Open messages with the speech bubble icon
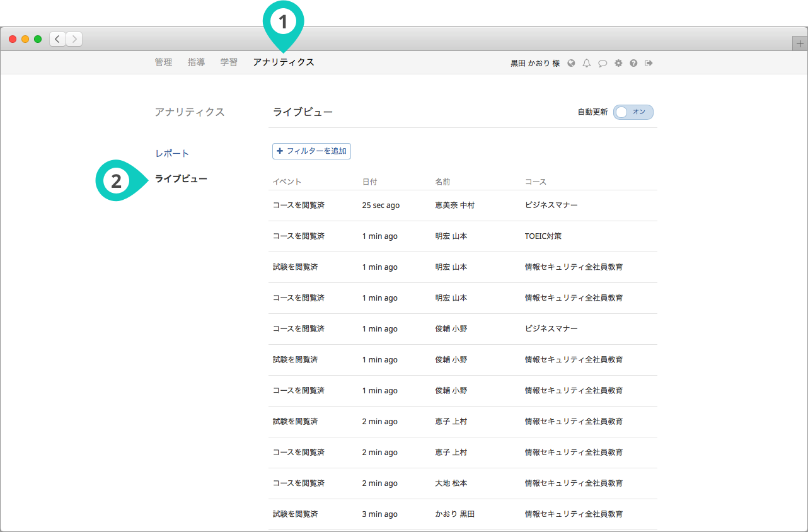The image size is (808, 532). [603, 63]
